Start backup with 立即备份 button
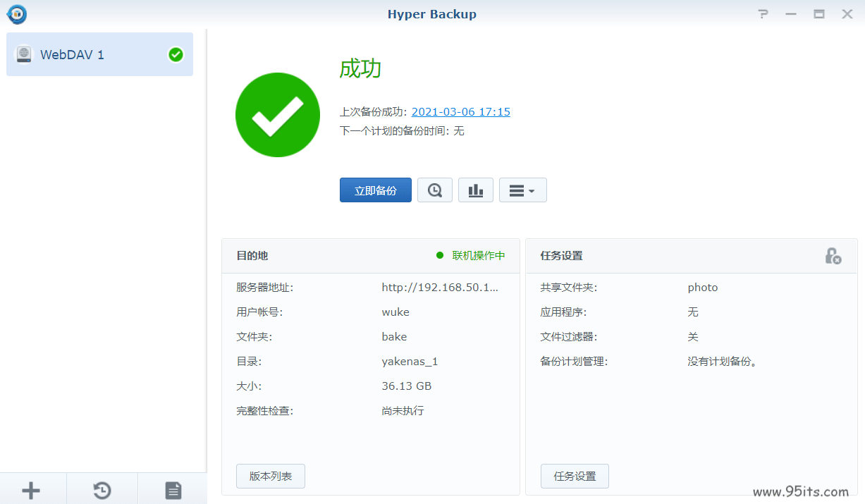Viewport: 865px width, 504px height. [376, 190]
